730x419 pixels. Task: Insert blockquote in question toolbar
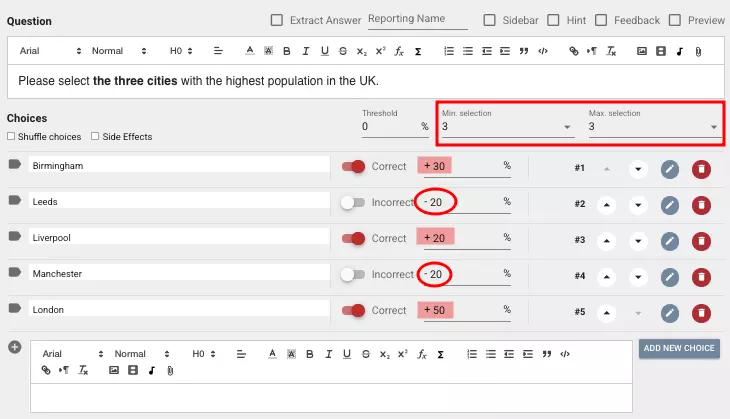(x=524, y=51)
